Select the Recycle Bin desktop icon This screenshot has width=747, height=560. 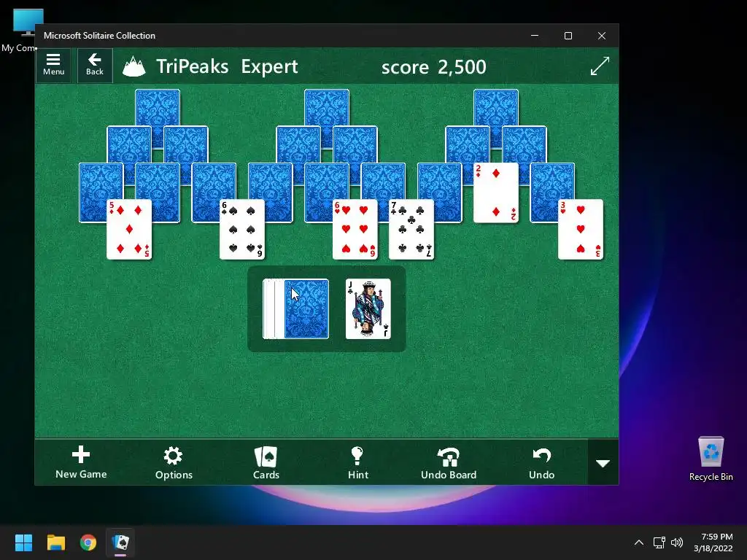click(711, 459)
